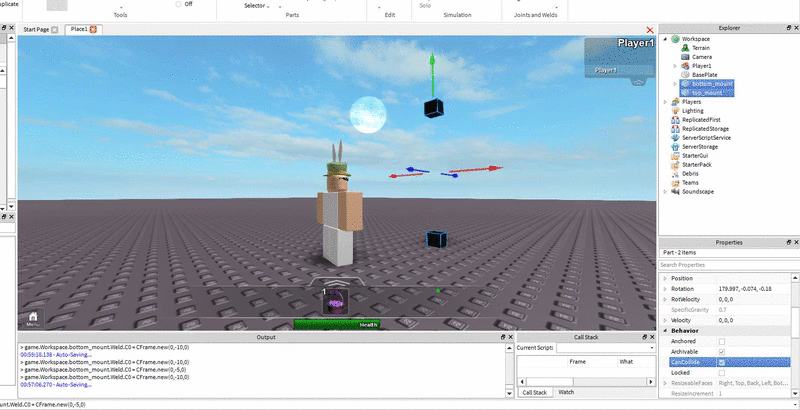Screen dimensions: 800x410
Task: Expand the Players service node
Action: coord(665,101)
